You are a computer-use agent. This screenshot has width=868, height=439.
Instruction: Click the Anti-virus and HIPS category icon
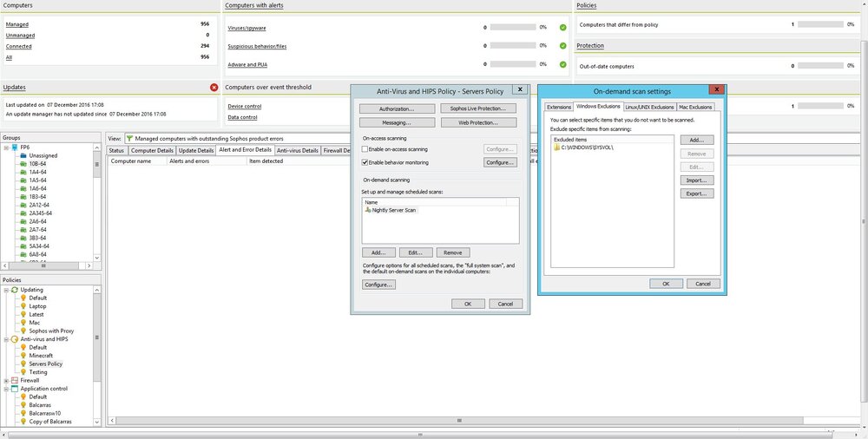(15, 339)
